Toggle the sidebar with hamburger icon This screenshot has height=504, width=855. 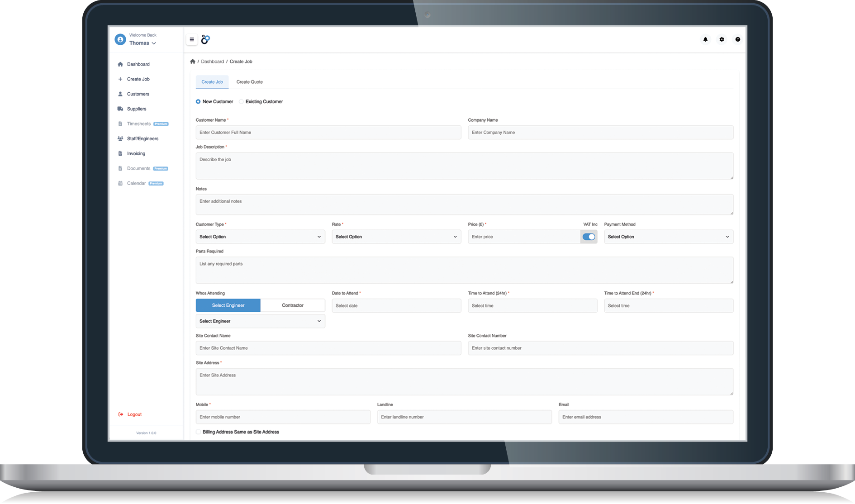tap(192, 39)
